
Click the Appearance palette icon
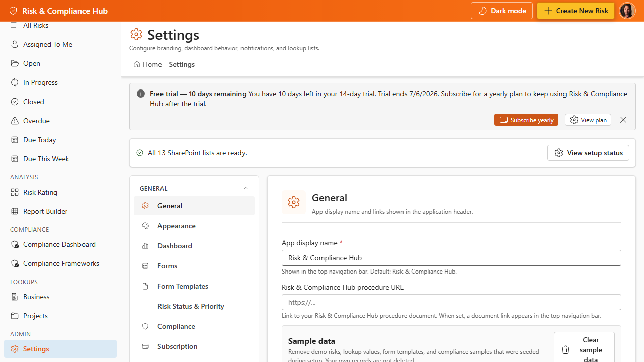[x=145, y=226]
